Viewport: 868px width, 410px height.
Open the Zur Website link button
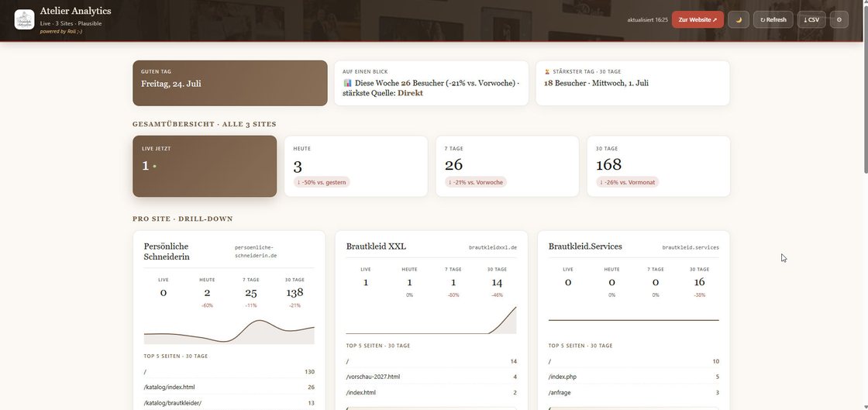coord(697,19)
